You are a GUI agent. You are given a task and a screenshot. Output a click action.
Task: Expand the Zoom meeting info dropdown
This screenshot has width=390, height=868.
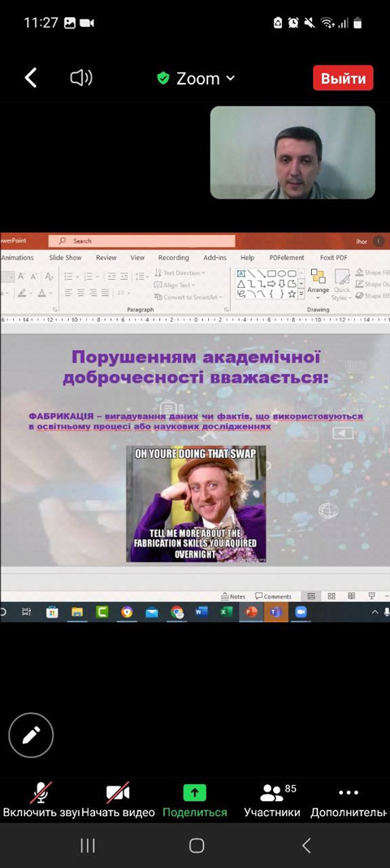point(197,79)
